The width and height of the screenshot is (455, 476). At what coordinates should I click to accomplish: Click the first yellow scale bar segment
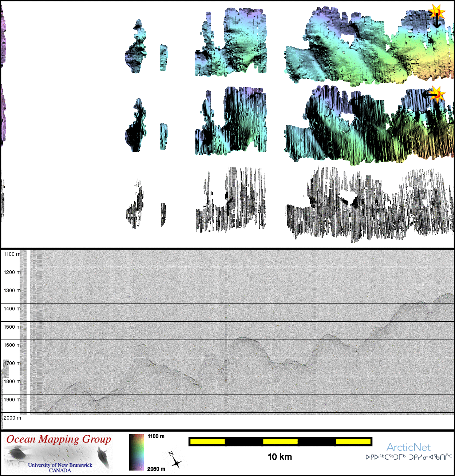click(207, 442)
